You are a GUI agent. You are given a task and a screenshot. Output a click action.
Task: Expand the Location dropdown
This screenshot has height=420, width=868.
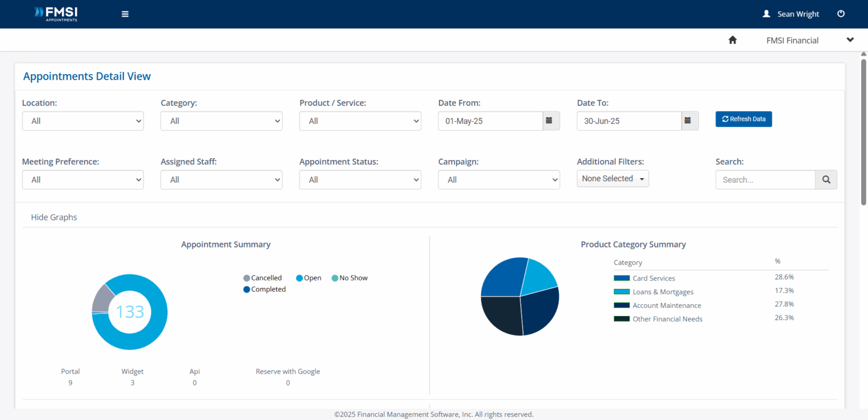pyautogui.click(x=83, y=121)
